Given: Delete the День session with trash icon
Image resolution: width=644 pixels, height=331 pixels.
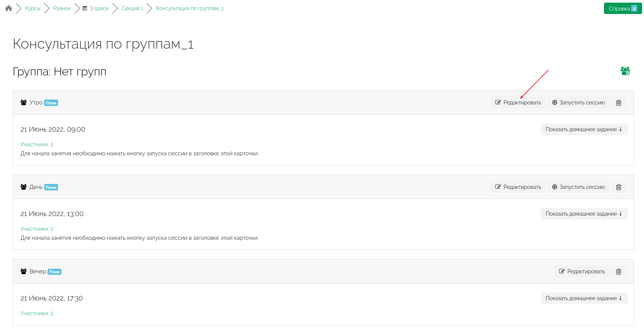Looking at the screenshot, I should [619, 187].
